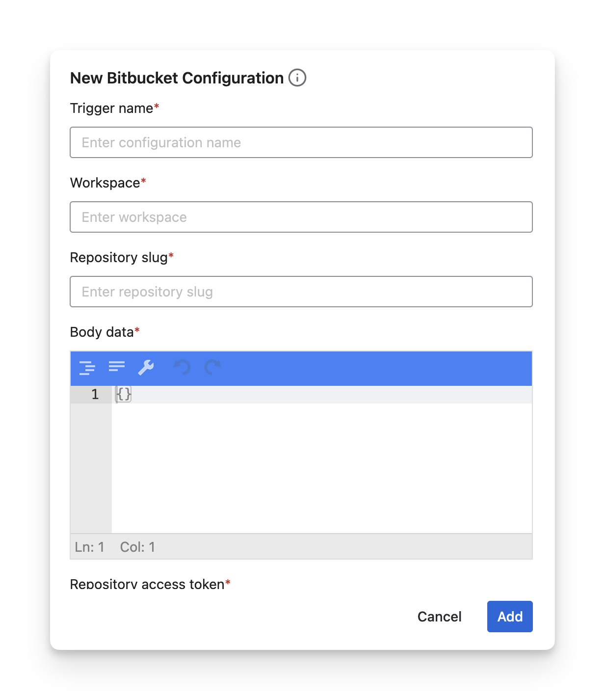Viewport: 605px width, 700px height.
Task: Click into the Workspace text field
Action: pyautogui.click(x=301, y=217)
